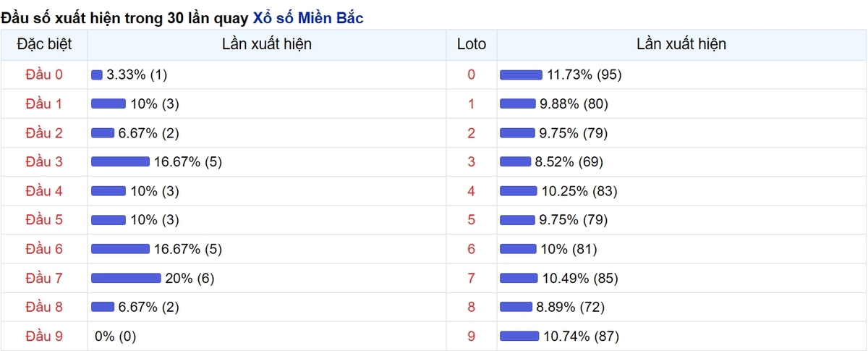Select the Đầu 0 row label
The height and width of the screenshot is (351, 868).
pos(44,75)
